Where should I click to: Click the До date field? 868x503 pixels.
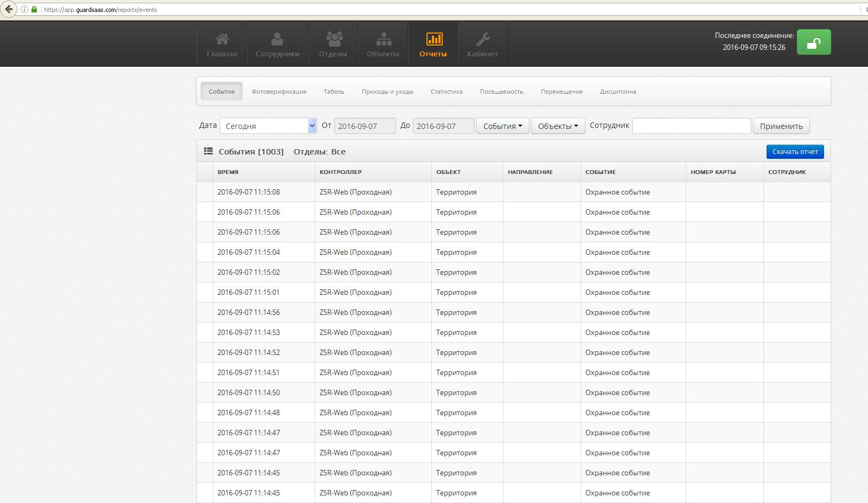pos(443,126)
